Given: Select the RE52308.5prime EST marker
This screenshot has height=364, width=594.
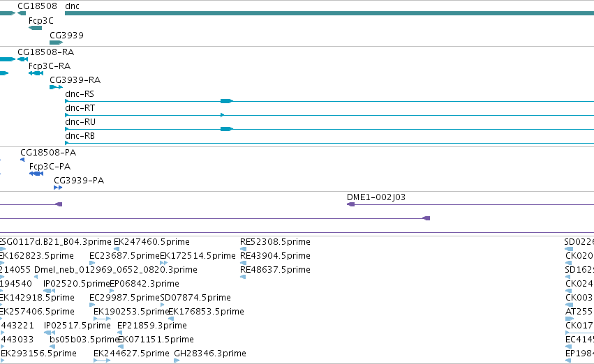Looking at the screenshot, I should (243, 249).
